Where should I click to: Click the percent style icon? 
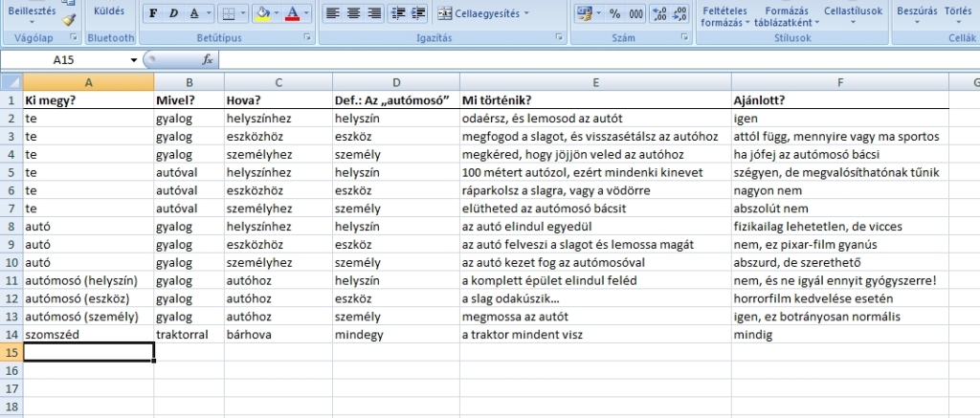(614, 13)
